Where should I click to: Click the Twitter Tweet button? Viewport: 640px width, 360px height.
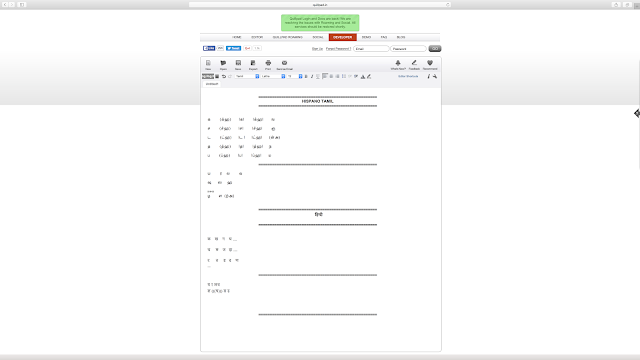click(233, 48)
